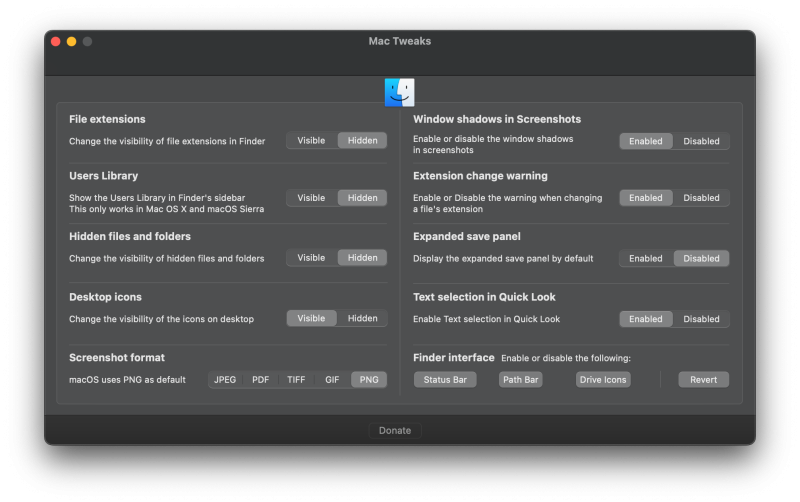Disable Extension change warning
800x502 pixels.
(x=701, y=197)
